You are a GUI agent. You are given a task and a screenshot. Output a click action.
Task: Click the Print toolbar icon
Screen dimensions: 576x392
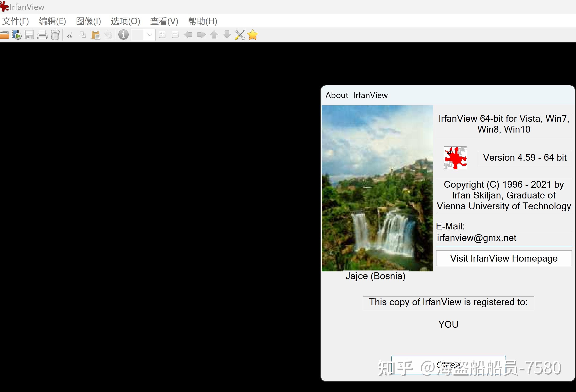(x=42, y=35)
